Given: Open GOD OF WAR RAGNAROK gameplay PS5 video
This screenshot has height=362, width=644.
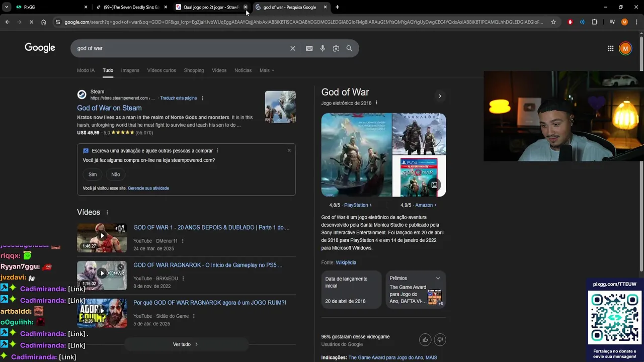Looking at the screenshot, I should (x=208, y=265).
